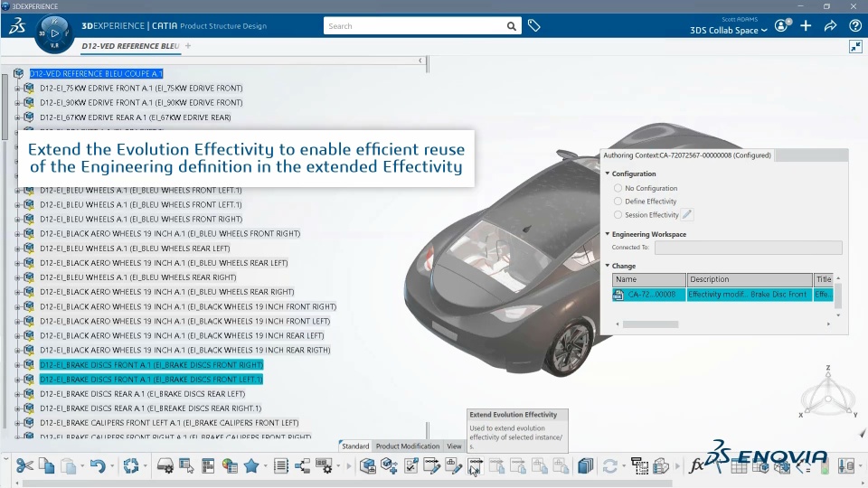This screenshot has height=488, width=868.
Task: Select root D12-VED REFERENCE BLEU COUPE A.1
Action: point(96,73)
